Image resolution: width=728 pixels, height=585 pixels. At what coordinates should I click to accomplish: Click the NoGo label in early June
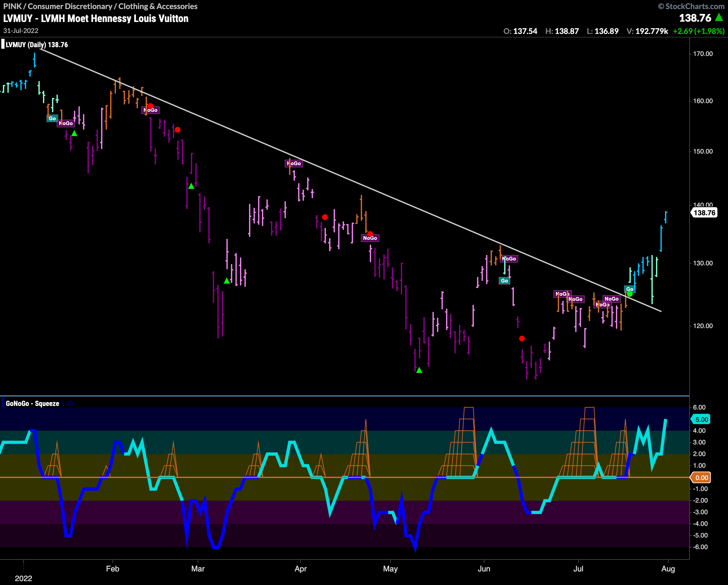point(509,259)
